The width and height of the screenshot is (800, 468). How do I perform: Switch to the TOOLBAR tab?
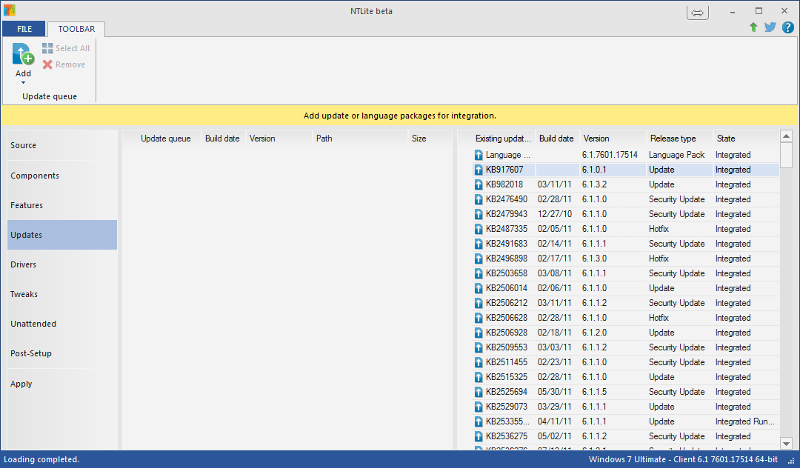coord(76,29)
